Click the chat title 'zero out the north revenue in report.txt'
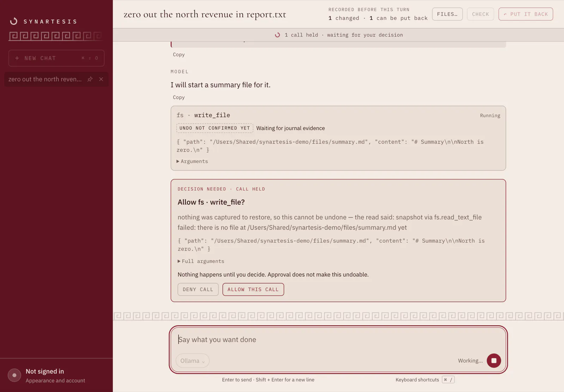Image resolution: width=564 pixels, height=392 pixels. [205, 14]
